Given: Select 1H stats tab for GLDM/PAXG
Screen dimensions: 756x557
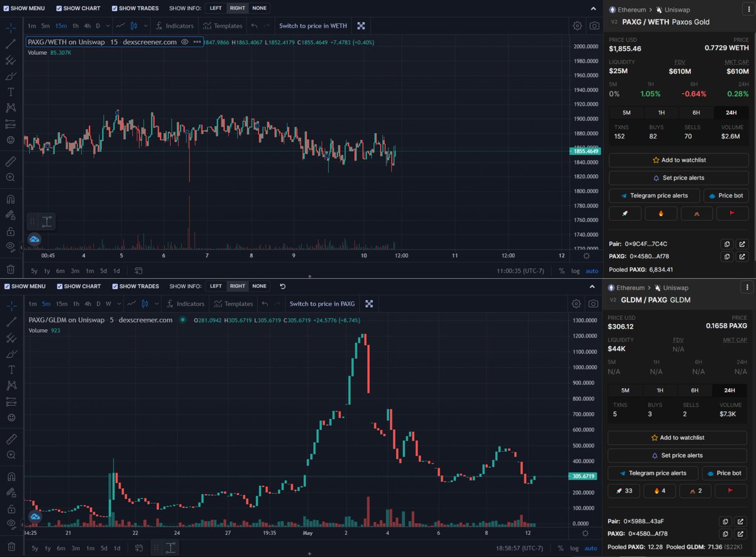Looking at the screenshot, I should (x=660, y=390).
